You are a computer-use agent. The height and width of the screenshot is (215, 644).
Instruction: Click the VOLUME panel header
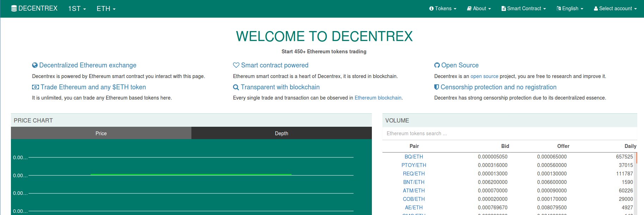[x=510, y=120]
